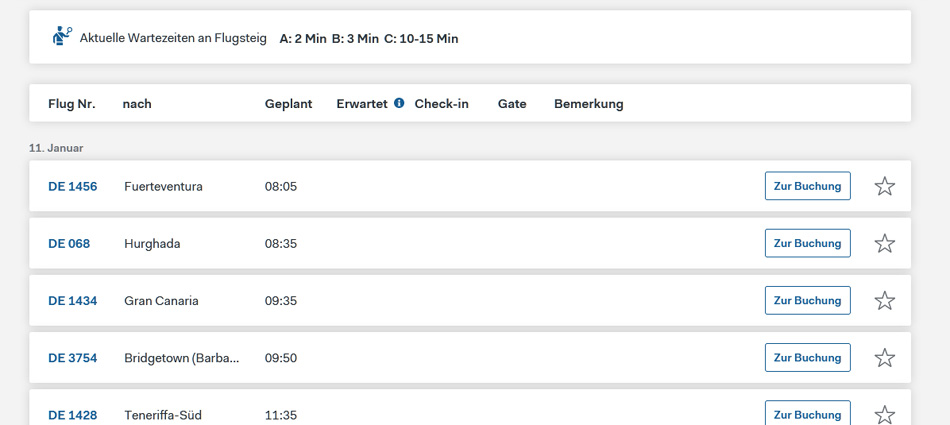This screenshot has width=950, height=425.
Task: Book the Gran Canaria flight via Zur Buchung
Action: point(807,300)
